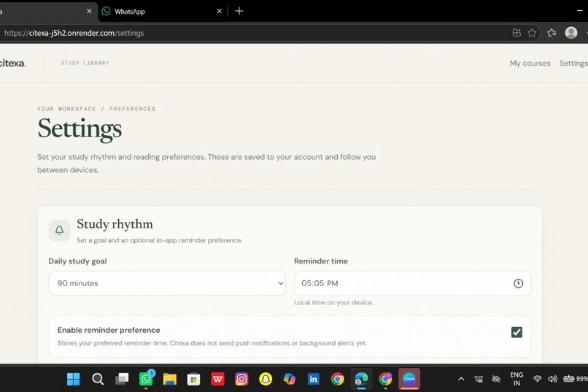Open Microsoft Store from the taskbar
588x392 pixels.
tap(193, 379)
